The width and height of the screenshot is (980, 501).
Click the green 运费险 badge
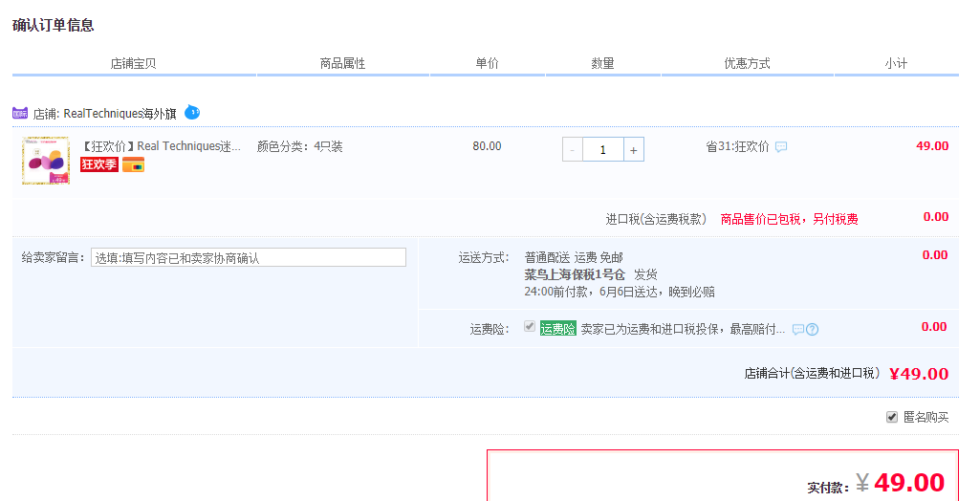pyautogui.click(x=557, y=329)
